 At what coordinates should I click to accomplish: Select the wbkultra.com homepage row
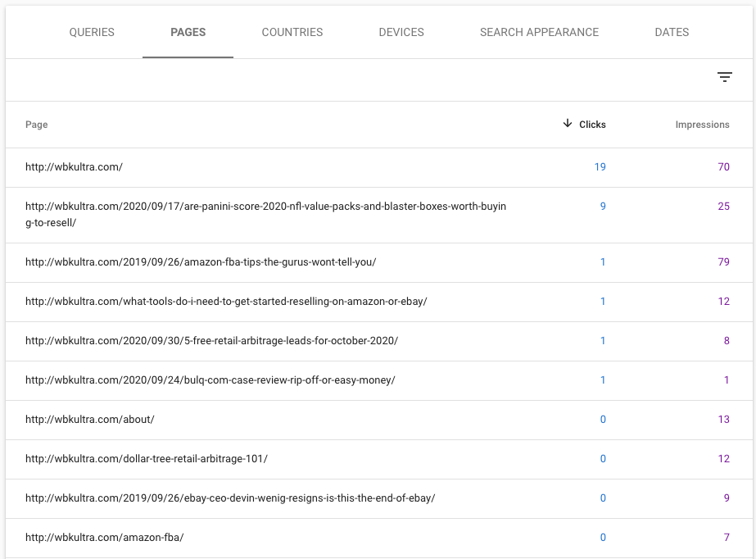(379, 167)
